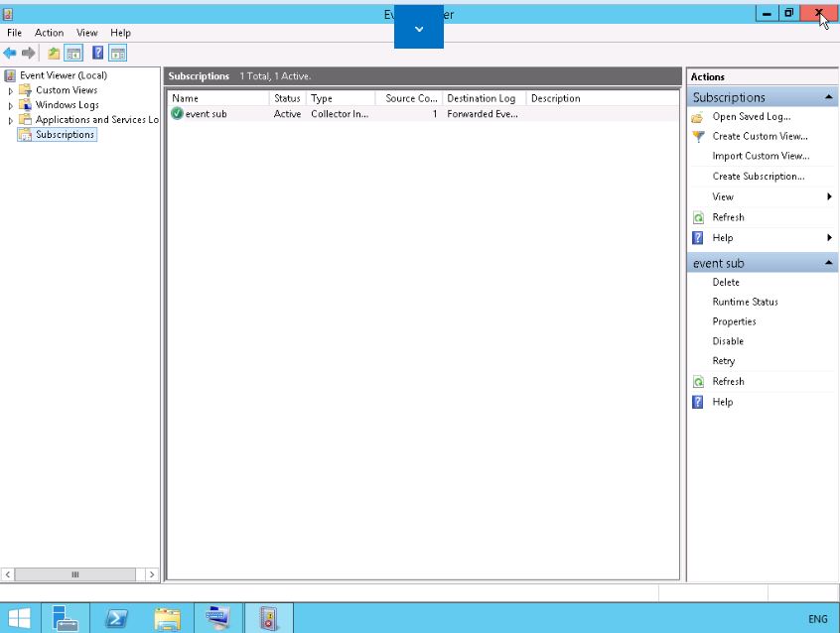Sort the list by the Status column header
840x633 pixels.
pos(287,98)
